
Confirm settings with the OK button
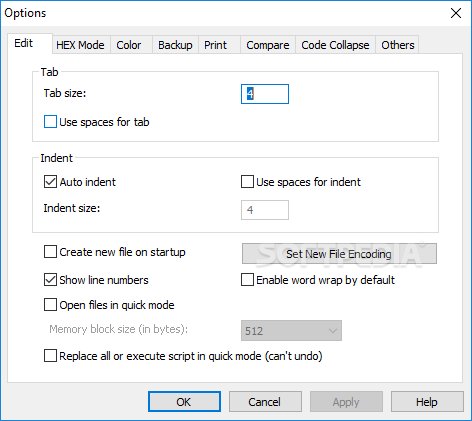coord(184,402)
